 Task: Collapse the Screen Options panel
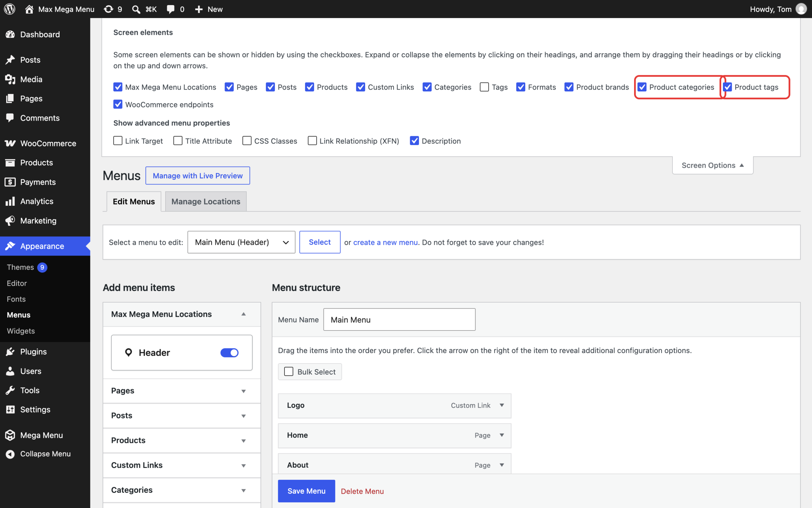click(x=713, y=165)
